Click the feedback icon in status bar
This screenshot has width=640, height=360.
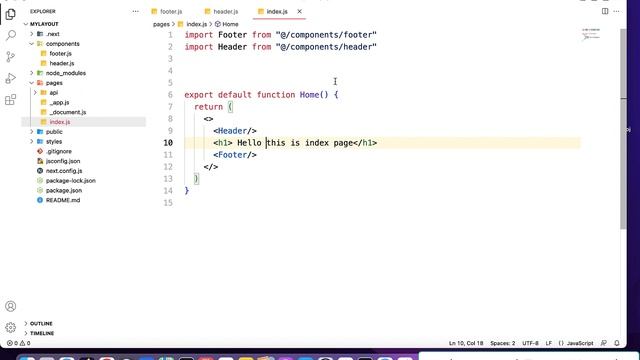point(604,343)
